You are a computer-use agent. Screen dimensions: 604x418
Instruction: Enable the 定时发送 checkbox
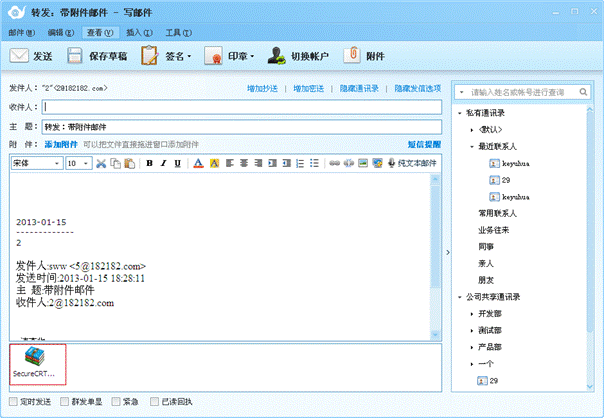[x=13, y=402]
